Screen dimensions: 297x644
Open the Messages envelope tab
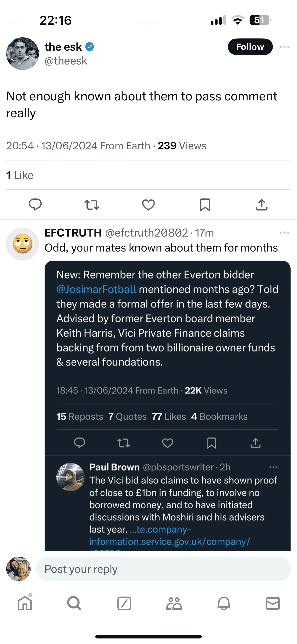(273, 603)
